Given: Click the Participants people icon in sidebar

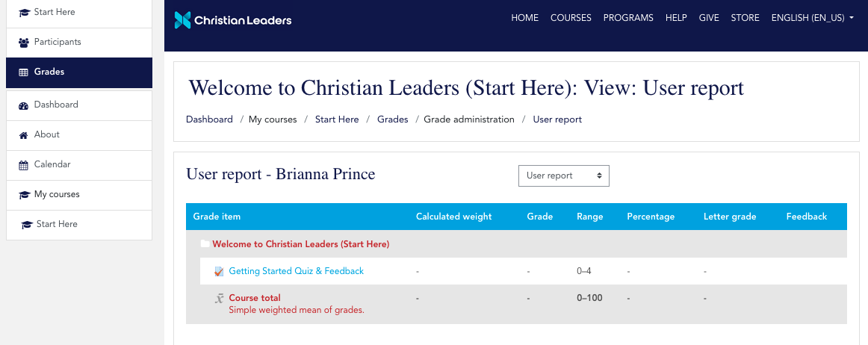Looking at the screenshot, I should point(23,43).
